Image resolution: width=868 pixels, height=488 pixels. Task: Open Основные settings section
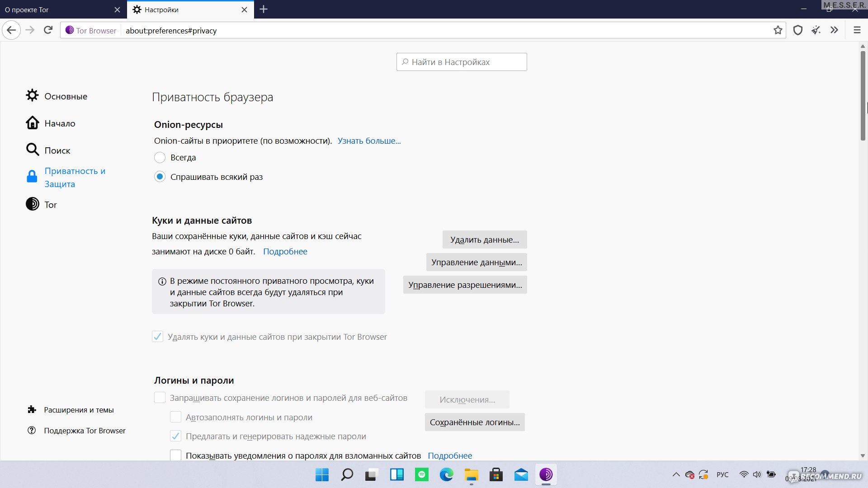click(x=66, y=96)
